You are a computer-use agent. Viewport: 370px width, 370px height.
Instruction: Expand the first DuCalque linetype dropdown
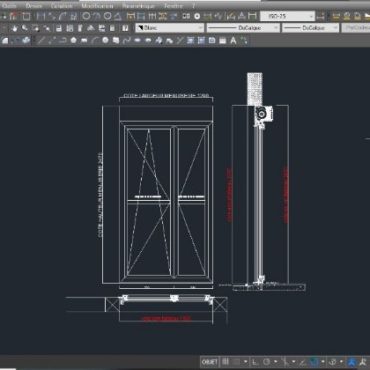[x=243, y=28]
